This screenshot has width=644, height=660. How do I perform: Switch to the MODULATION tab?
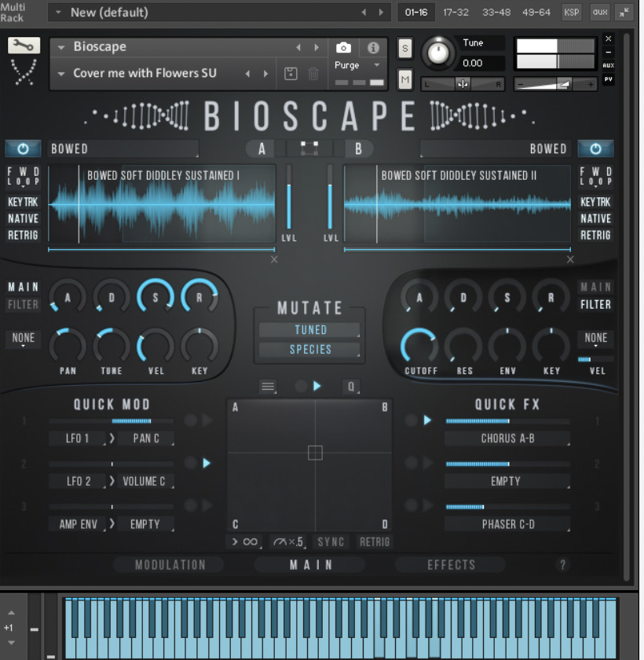pyautogui.click(x=170, y=564)
